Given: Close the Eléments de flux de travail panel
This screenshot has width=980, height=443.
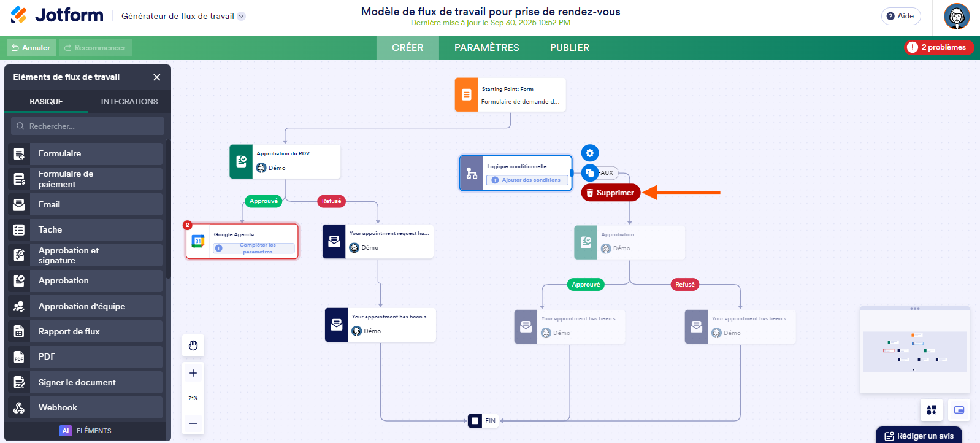Looking at the screenshot, I should coord(157,77).
